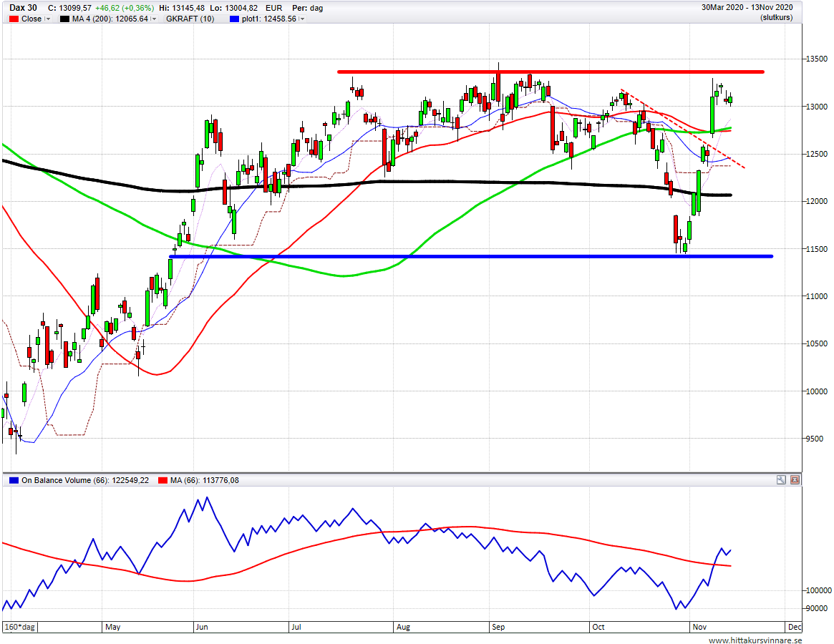Click the 160*dag period box
The height and width of the screenshot is (644, 834).
point(20,627)
